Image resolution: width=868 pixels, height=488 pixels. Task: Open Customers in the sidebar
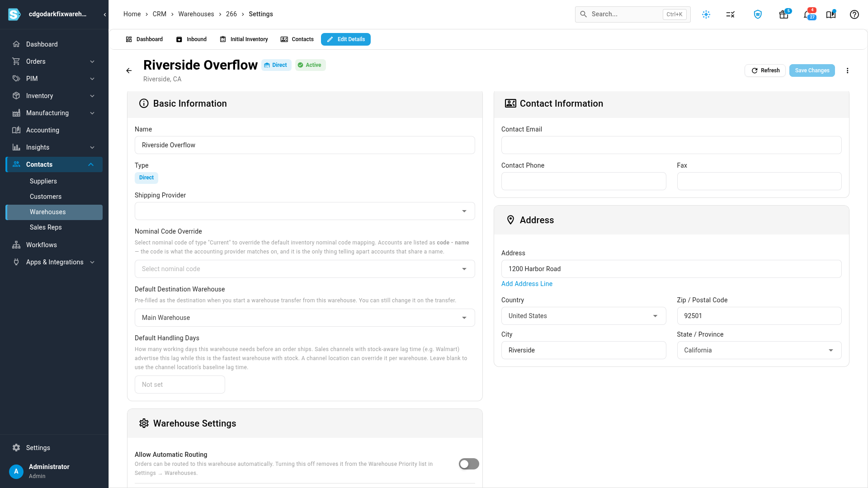46,197
